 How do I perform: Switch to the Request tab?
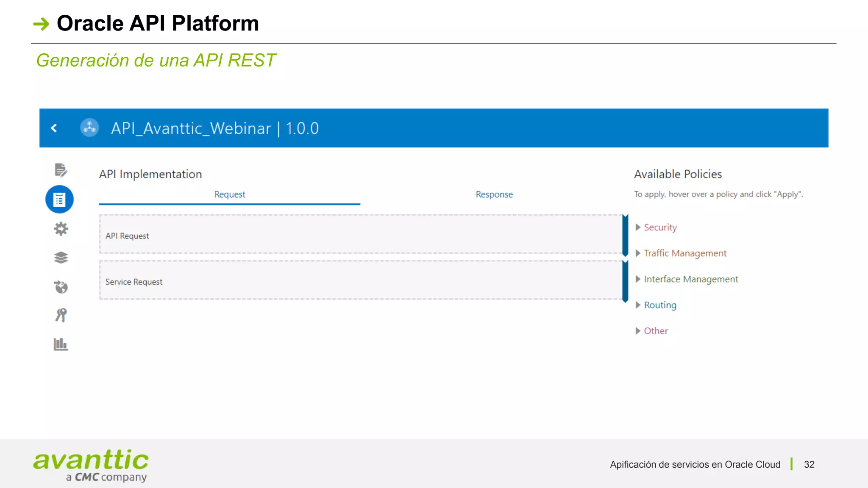[x=230, y=194]
